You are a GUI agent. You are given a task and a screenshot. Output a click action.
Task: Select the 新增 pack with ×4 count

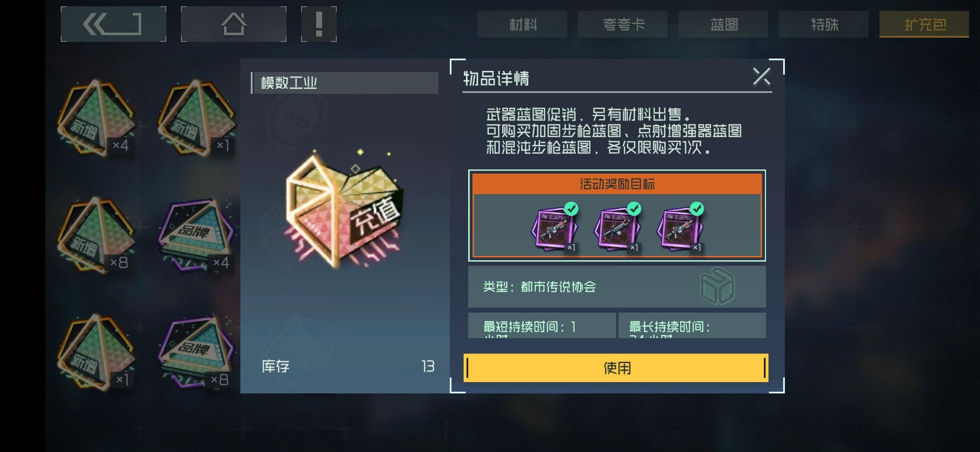click(96, 118)
